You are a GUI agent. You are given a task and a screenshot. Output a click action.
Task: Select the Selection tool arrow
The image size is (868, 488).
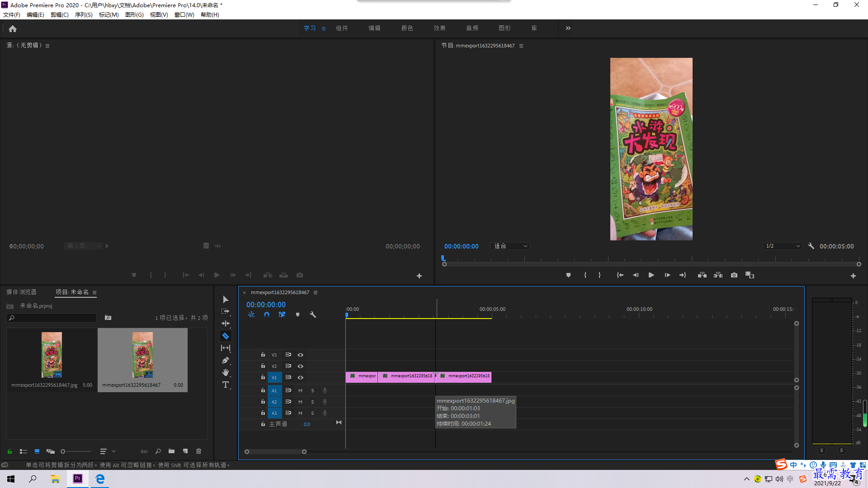click(x=225, y=300)
